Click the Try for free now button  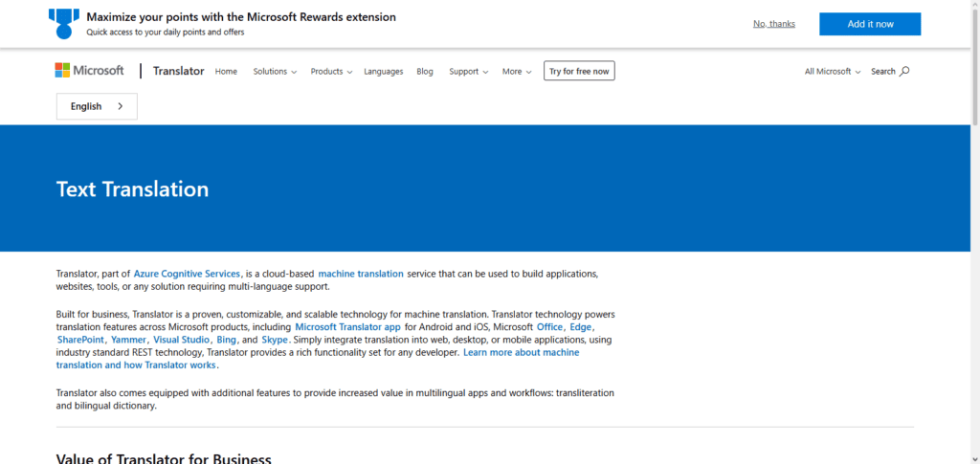click(579, 71)
